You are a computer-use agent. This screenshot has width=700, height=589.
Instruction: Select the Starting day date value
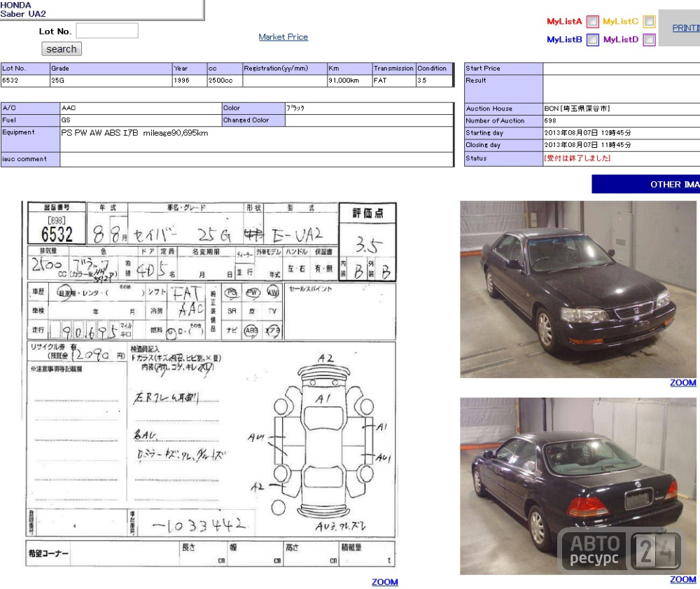point(587,132)
